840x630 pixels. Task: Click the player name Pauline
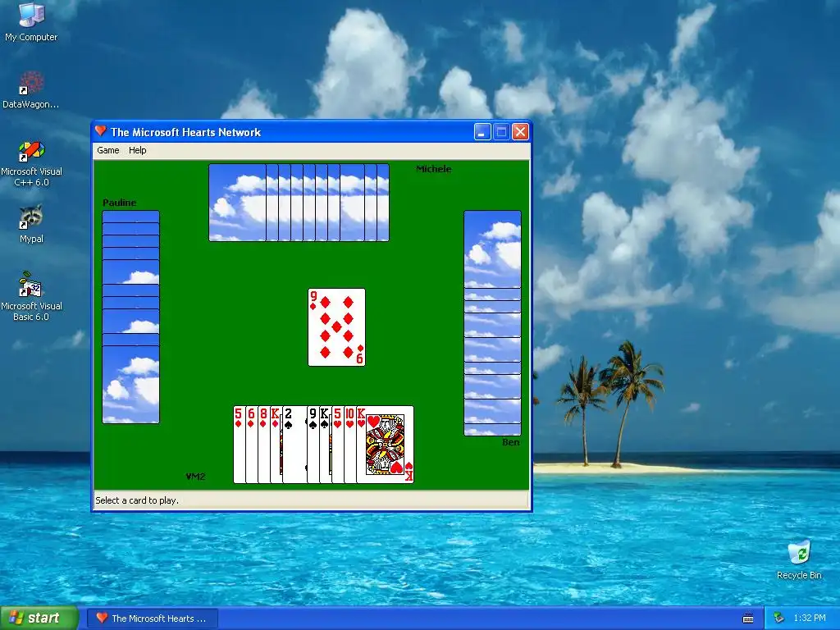[120, 203]
